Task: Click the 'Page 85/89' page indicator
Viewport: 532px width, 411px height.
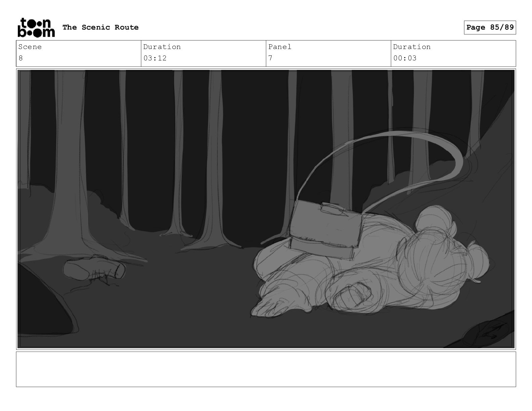Action: click(490, 27)
